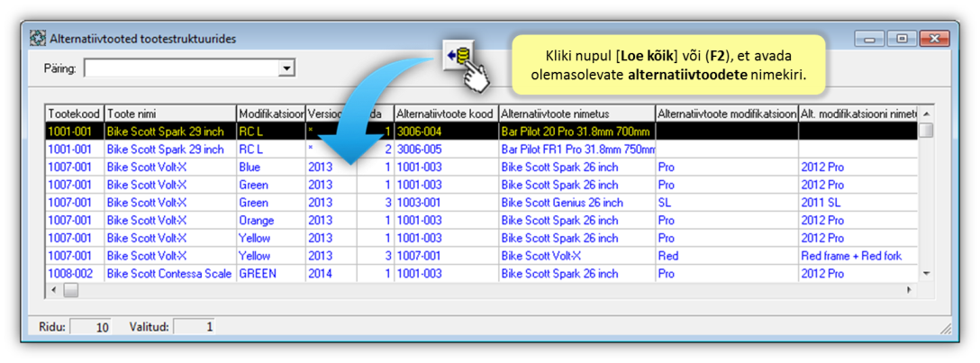The height and width of the screenshot is (363, 980).
Task: Select the cell with code 3006-004
Action: tap(446, 132)
